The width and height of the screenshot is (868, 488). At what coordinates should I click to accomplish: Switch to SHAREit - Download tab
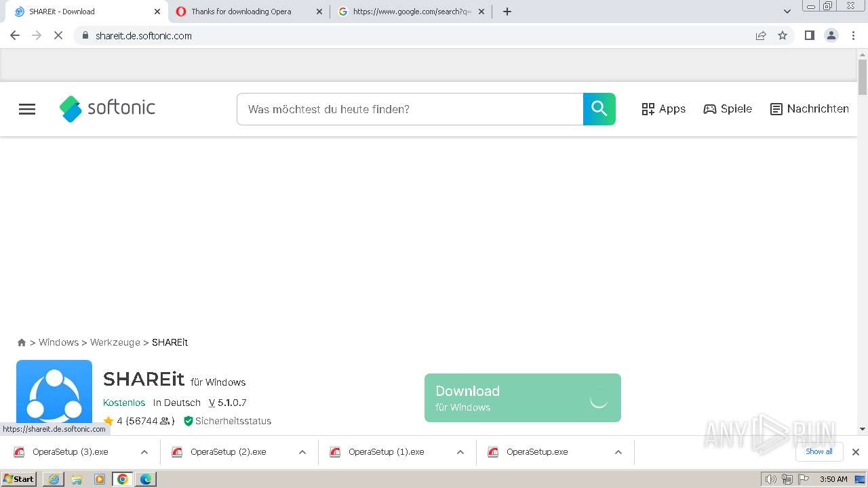(x=87, y=12)
